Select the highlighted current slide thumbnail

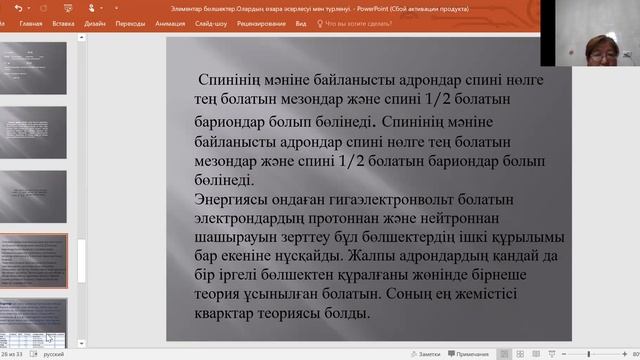[x=33, y=261]
